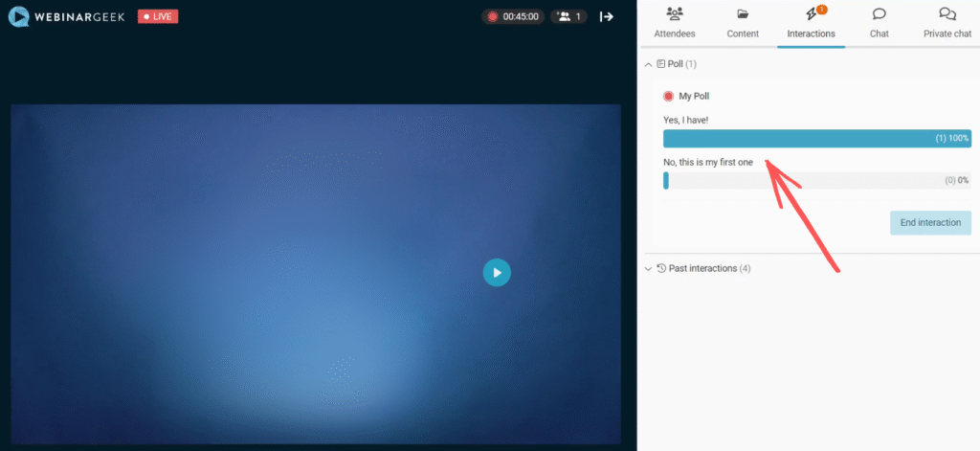Click the End interaction button

pyautogui.click(x=930, y=223)
